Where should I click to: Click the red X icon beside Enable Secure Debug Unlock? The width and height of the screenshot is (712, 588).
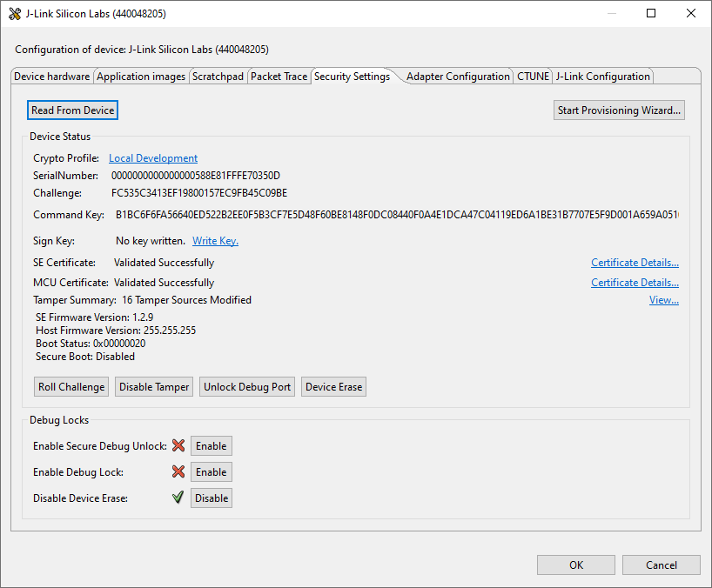[178, 445]
